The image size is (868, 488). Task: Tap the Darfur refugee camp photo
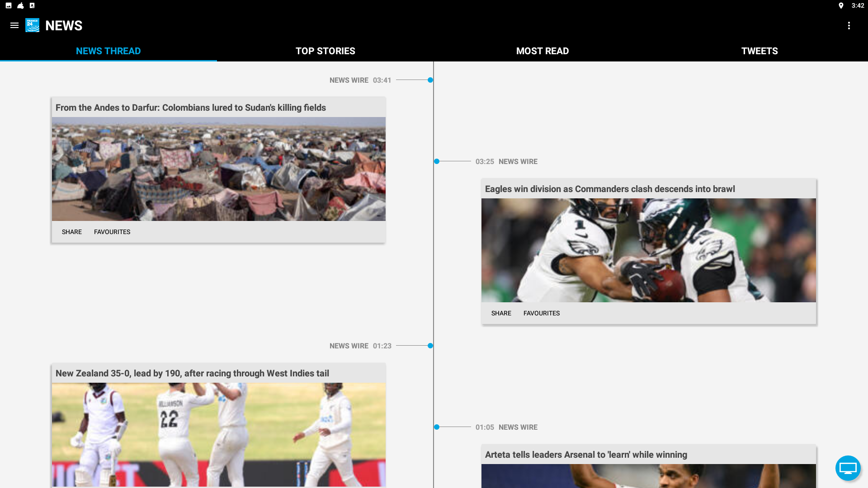[x=219, y=169]
